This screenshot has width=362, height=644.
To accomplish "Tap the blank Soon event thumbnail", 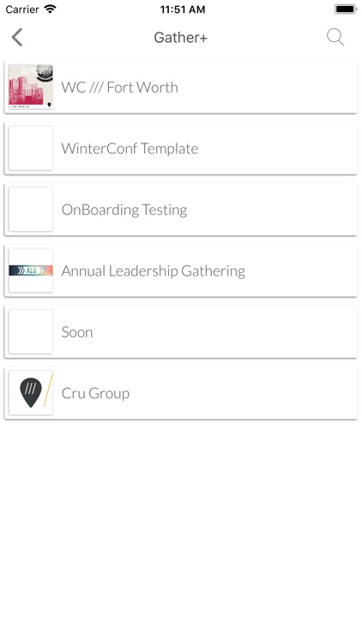I will pos(31,331).
